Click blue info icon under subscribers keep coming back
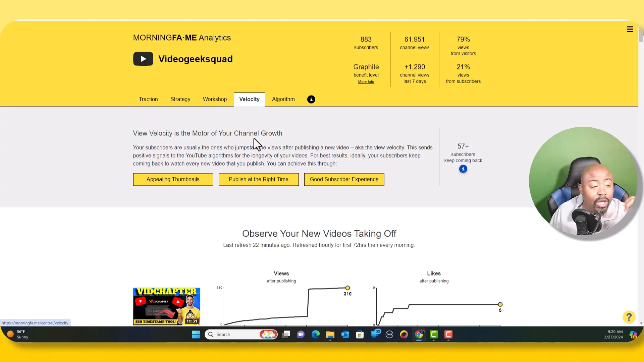The width and height of the screenshot is (644, 362). [463, 169]
